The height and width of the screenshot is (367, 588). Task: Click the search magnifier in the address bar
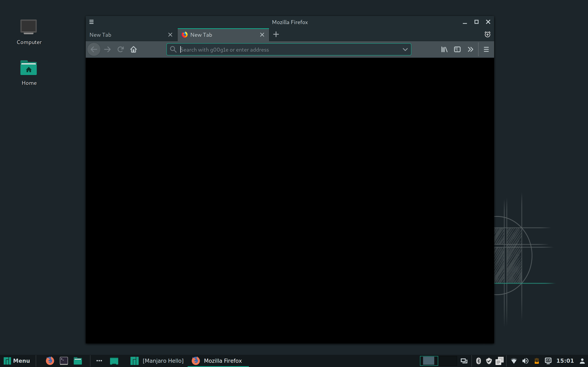[x=173, y=49]
